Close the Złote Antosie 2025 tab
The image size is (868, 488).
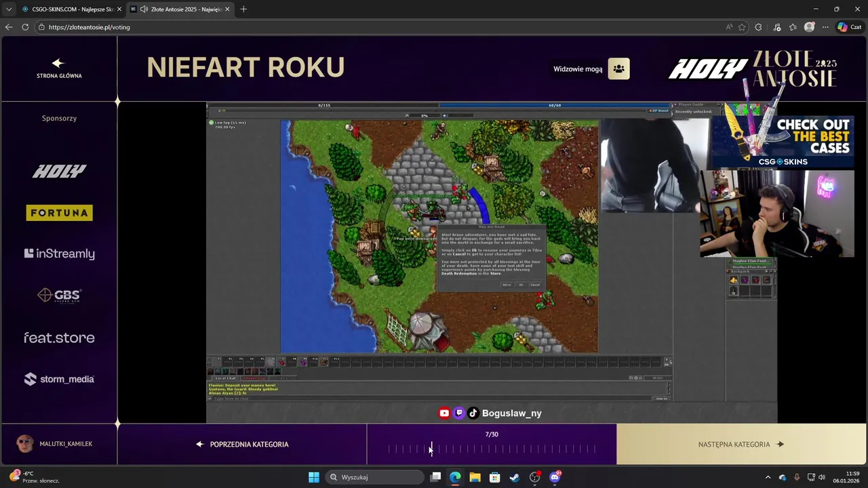click(227, 9)
